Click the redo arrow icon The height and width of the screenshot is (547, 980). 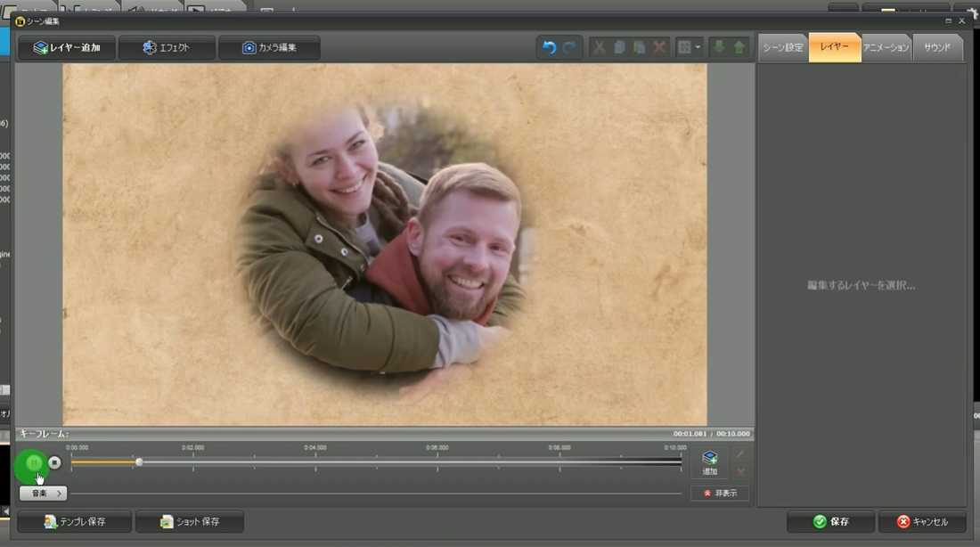pyautogui.click(x=569, y=48)
